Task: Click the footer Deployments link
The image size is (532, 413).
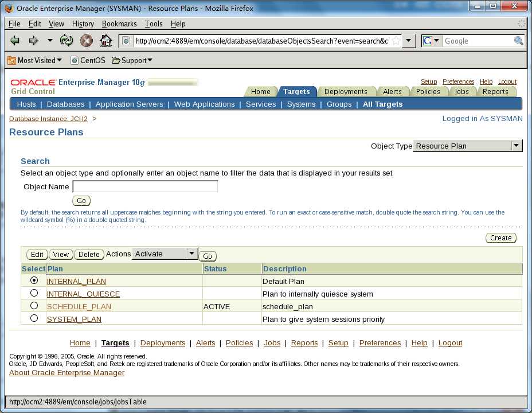Action: tap(163, 343)
